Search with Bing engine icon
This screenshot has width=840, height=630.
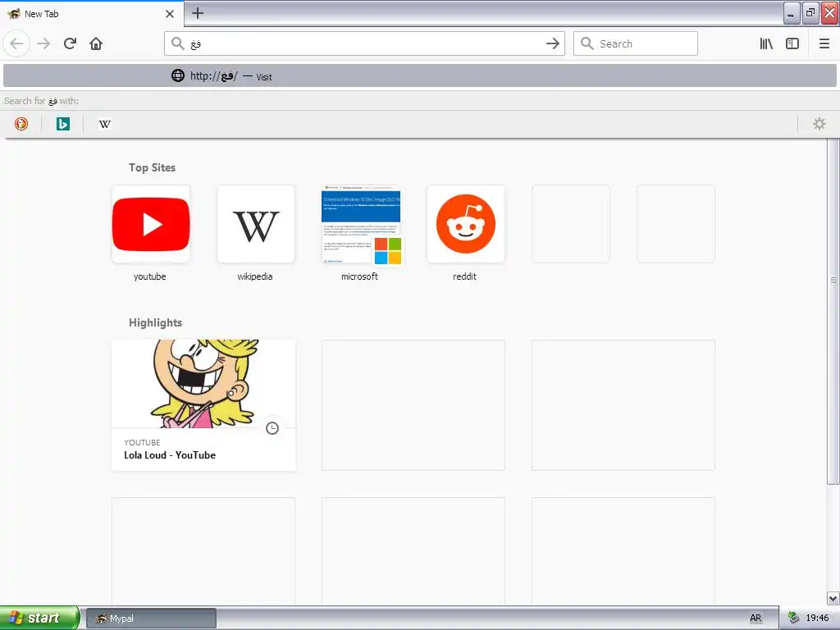tap(63, 124)
